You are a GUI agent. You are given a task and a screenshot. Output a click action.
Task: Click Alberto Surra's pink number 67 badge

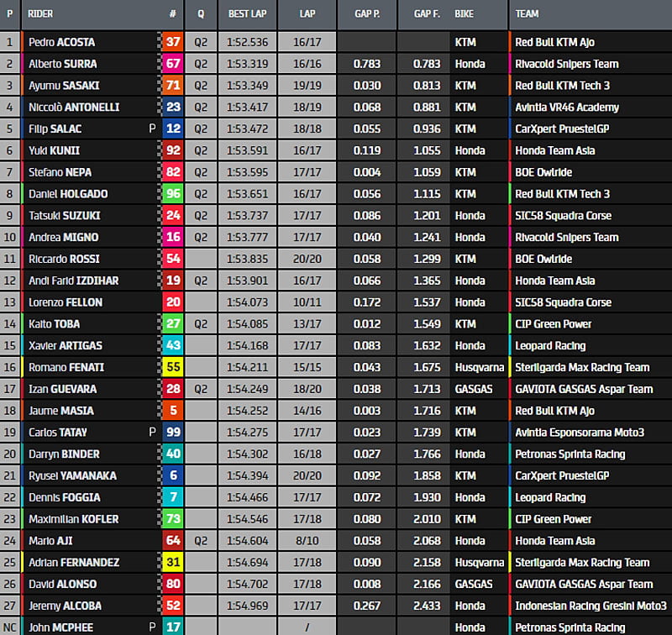tap(173, 64)
